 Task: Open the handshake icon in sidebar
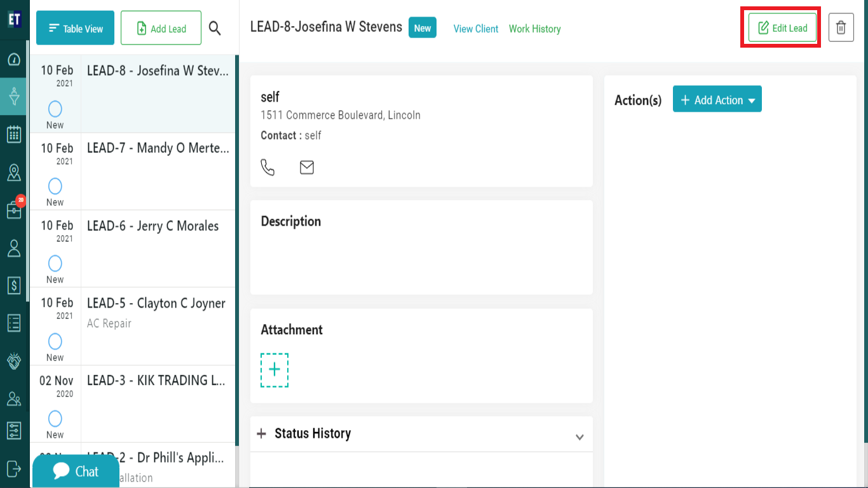pos(14,361)
